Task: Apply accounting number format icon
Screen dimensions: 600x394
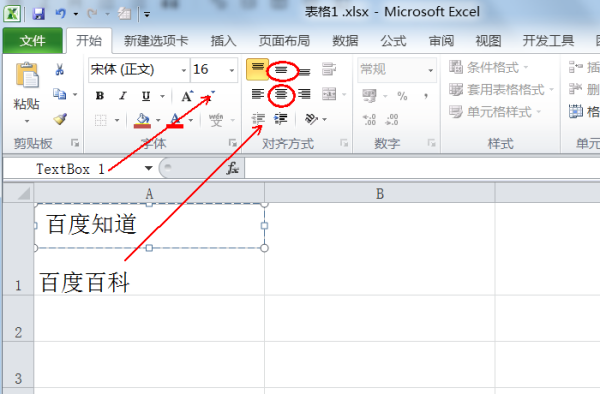Action: 369,96
